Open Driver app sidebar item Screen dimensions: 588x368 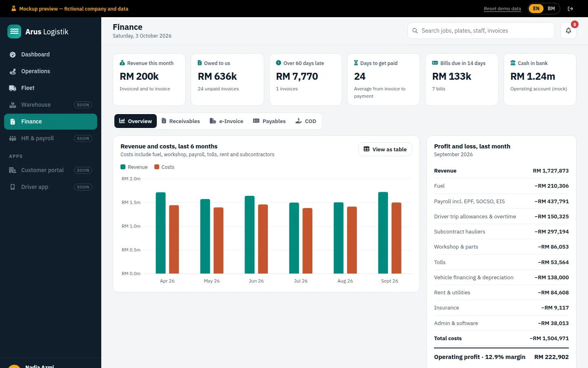[51, 187]
